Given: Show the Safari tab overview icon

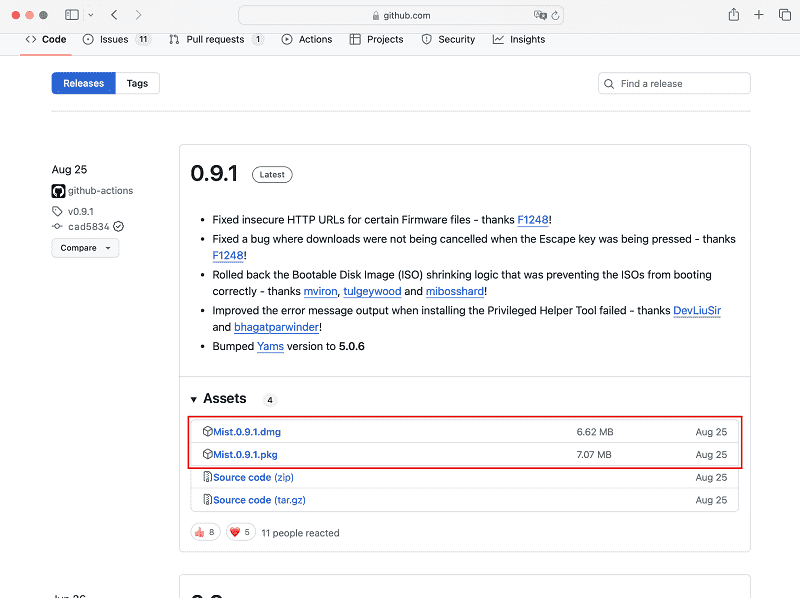Looking at the screenshot, I should 785,15.
